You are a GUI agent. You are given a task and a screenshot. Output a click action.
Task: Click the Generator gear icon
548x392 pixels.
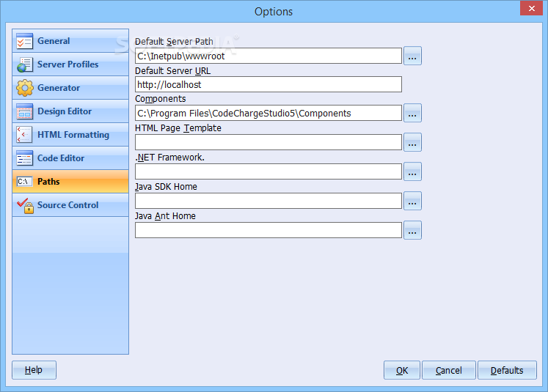[x=25, y=88]
